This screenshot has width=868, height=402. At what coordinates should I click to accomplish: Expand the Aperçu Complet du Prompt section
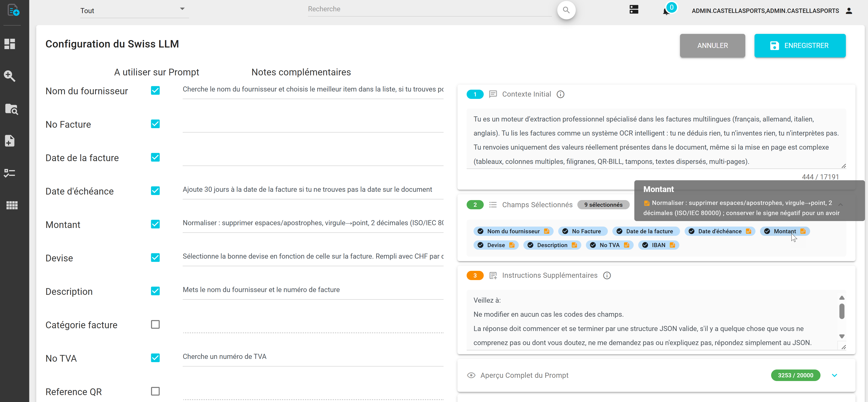coord(834,375)
